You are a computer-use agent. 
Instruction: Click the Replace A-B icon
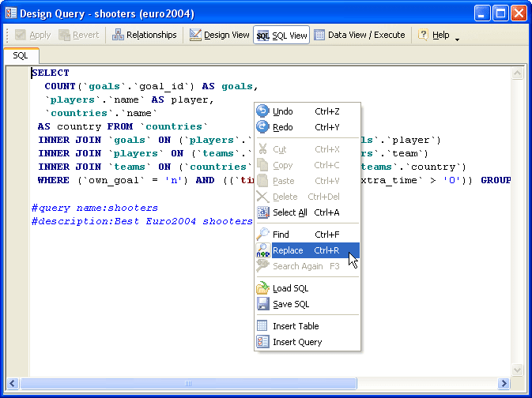[x=262, y=250]
